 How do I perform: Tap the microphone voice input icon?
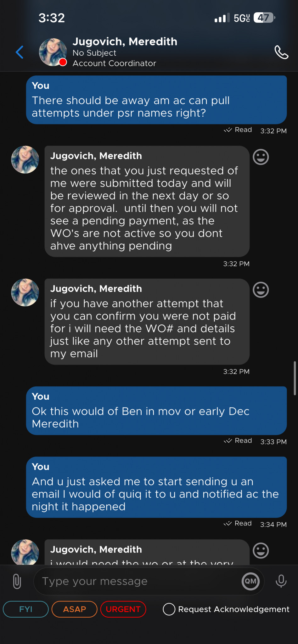coord(281,581)
